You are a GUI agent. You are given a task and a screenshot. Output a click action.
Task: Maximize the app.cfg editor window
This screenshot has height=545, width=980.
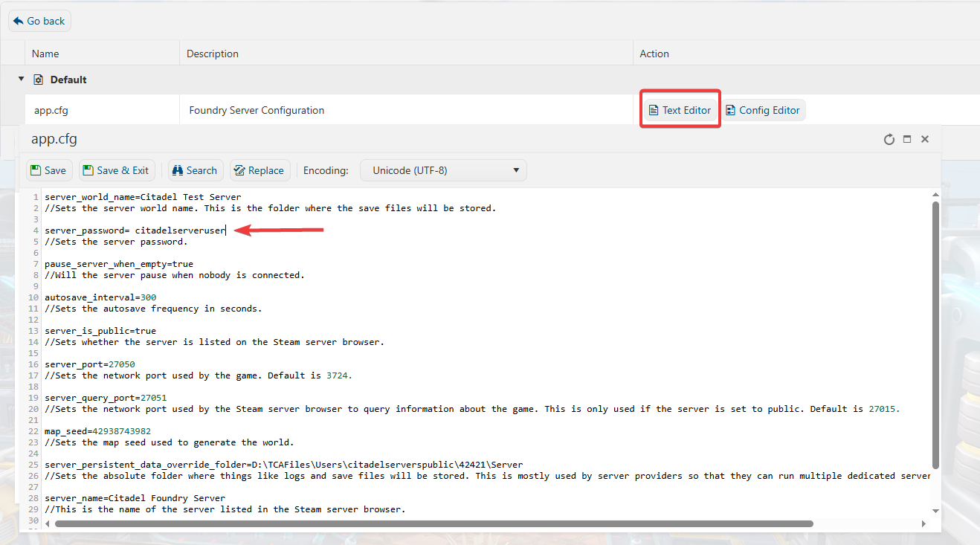(907, 139)
